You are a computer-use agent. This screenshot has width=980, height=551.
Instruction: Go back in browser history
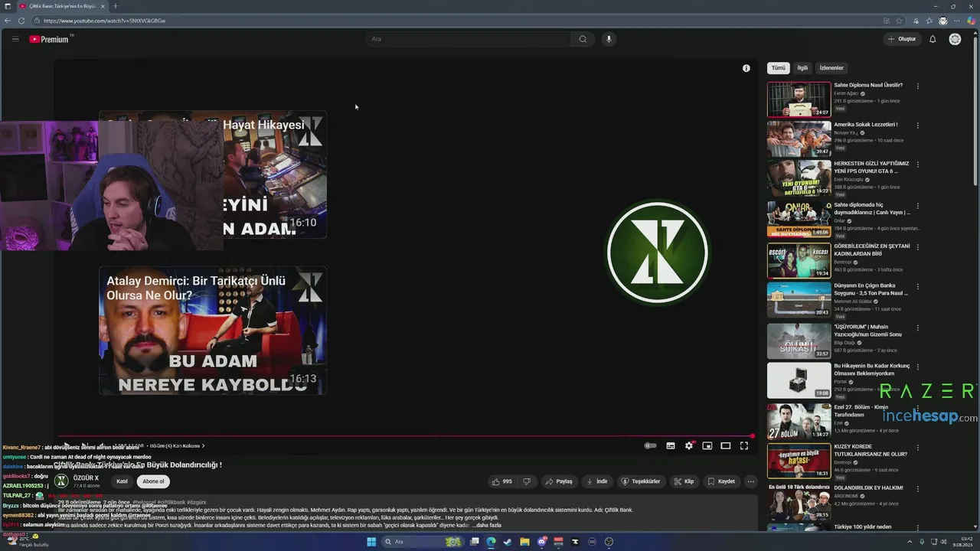[x=7, y=21]
